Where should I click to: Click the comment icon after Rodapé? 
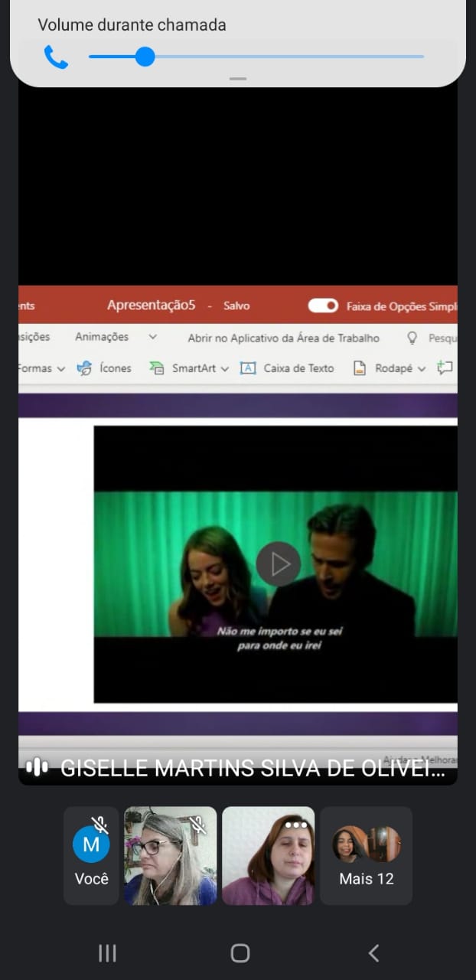point(445,368)
